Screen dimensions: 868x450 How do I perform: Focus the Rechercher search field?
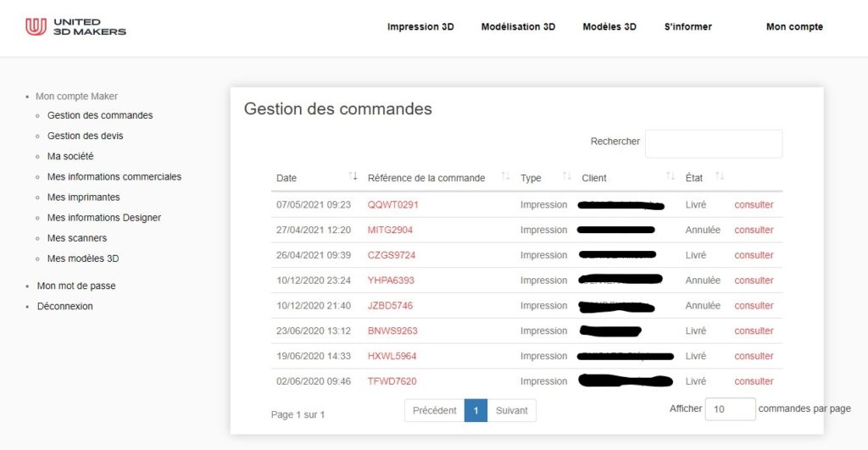714,143
